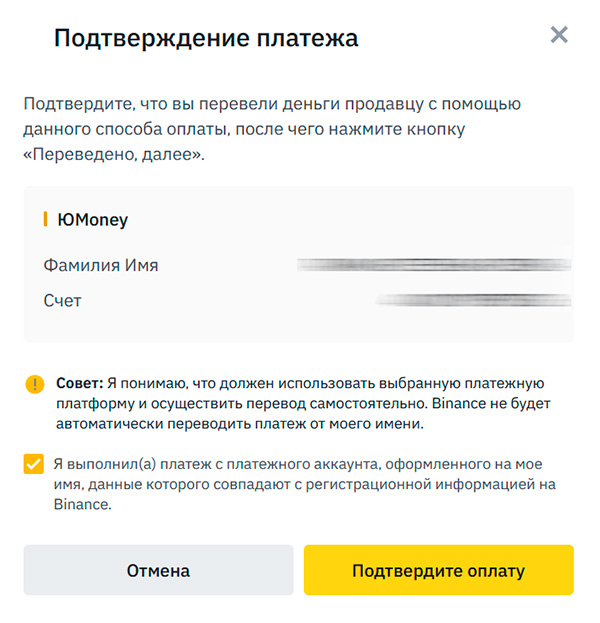Click the Фамилия Имя field label

point(101,266)
